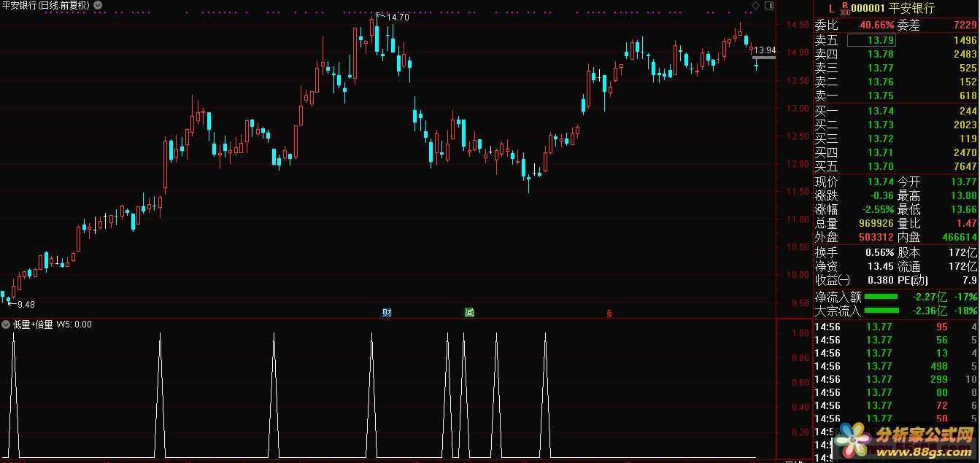The image size is (980, 463).
Task: Click the 卖四 price 13.78
Action: pos(881,54)
